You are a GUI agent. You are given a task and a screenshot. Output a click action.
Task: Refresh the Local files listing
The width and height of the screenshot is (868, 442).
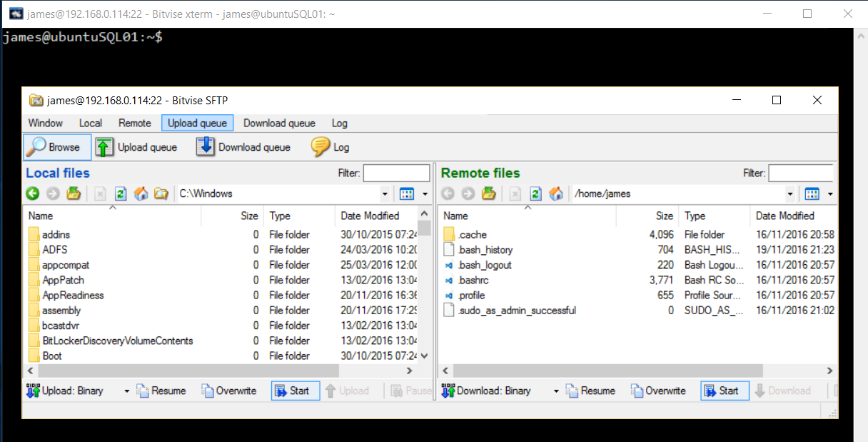[x=121, y=194]
